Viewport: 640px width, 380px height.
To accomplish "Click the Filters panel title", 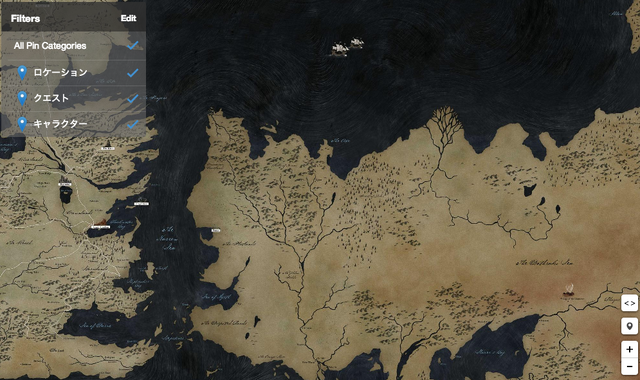I will (x=25, y=18).
